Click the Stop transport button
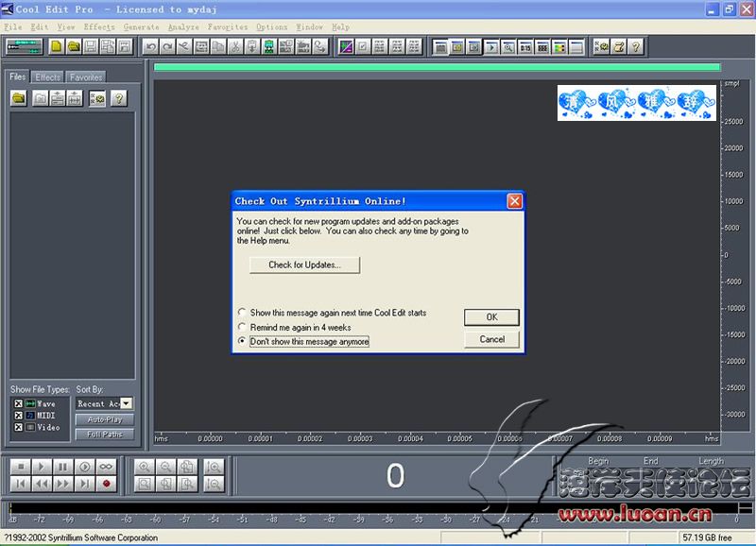This screenshot has height=546, width=756. pyautogui.click(x=20, y=467)
